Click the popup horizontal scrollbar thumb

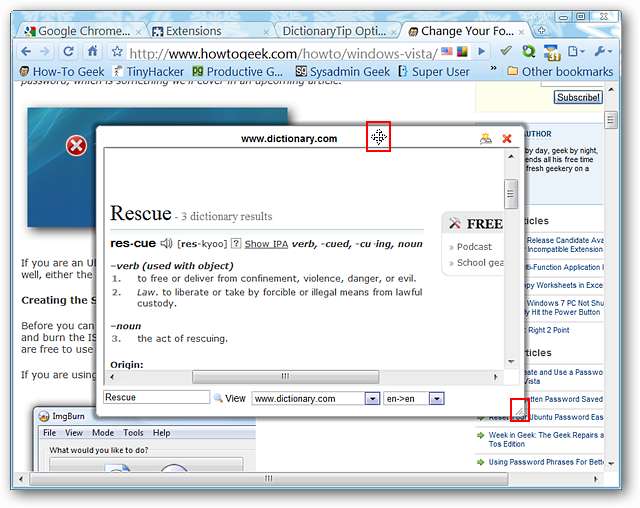click(285, 377)
